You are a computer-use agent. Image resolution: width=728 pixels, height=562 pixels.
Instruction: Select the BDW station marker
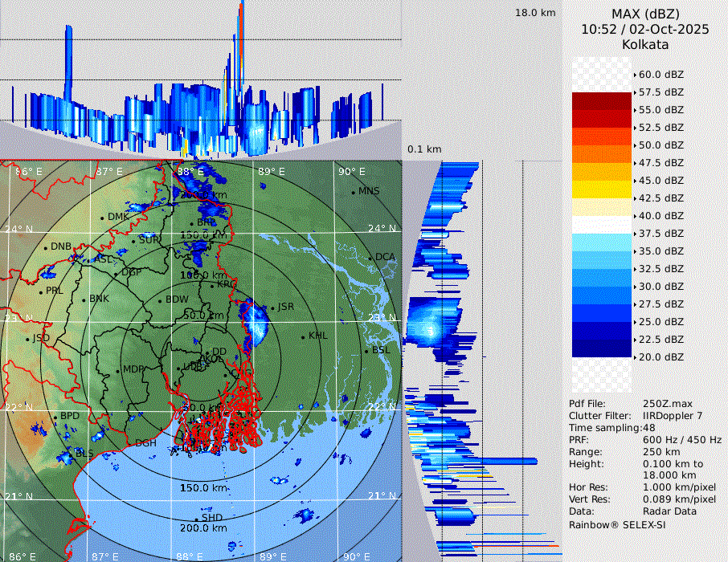160,301
